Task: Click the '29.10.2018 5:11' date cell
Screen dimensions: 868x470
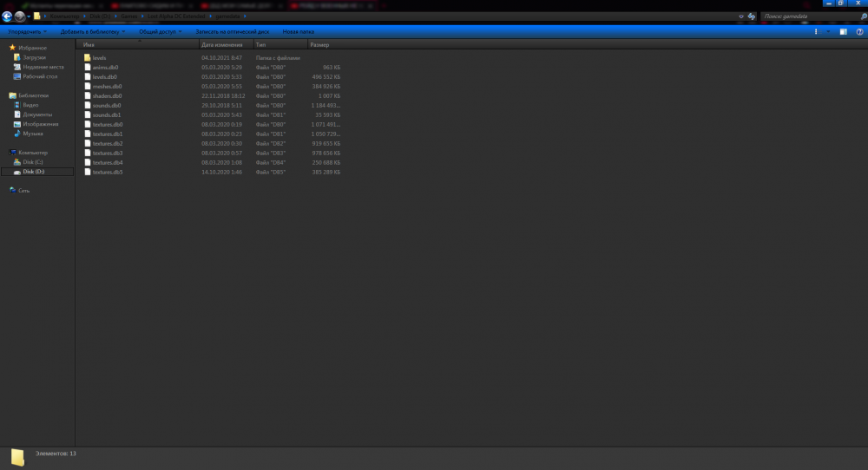Action: click(x=221, y=105)
